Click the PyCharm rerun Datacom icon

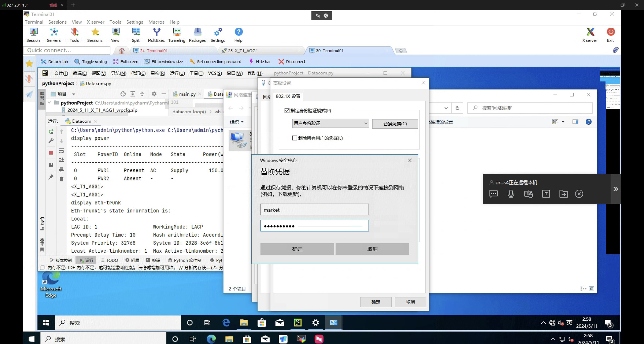point(51,131)
